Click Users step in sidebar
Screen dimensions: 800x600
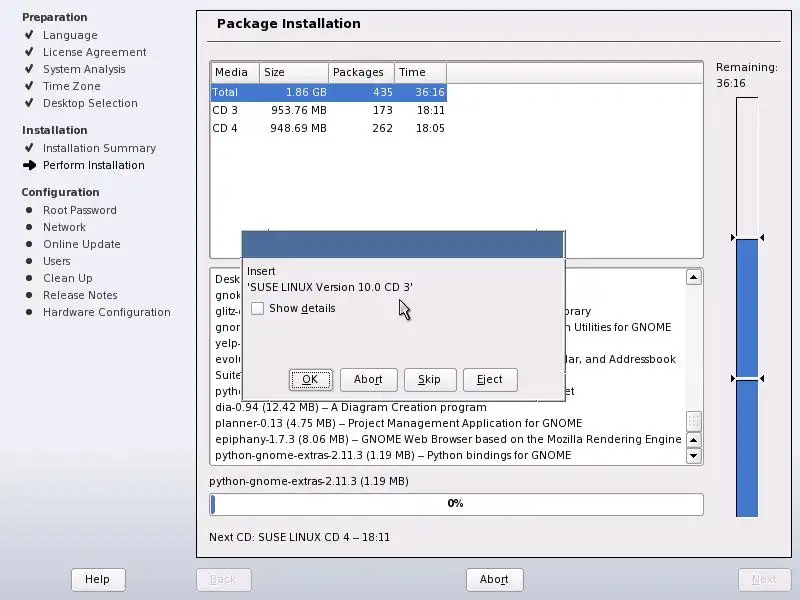click(x=57, y=261)
